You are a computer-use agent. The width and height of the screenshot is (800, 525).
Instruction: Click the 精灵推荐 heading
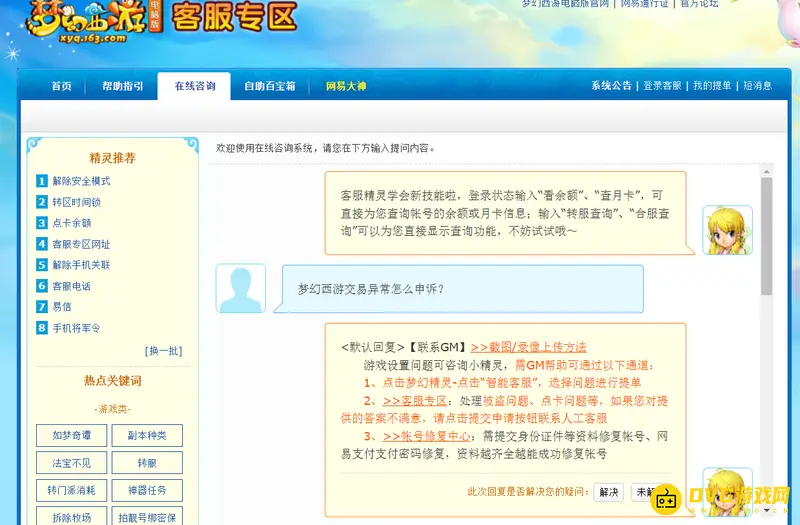pos(112,158)
